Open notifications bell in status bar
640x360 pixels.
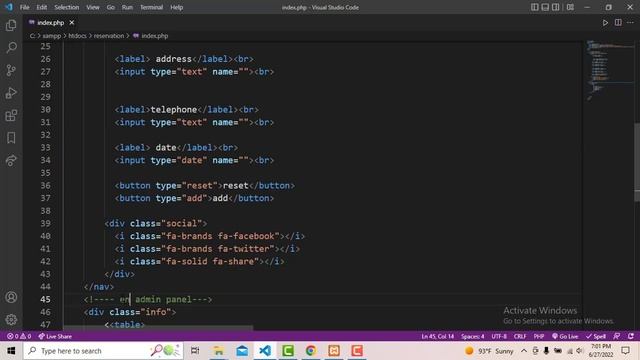click(631, 336)
